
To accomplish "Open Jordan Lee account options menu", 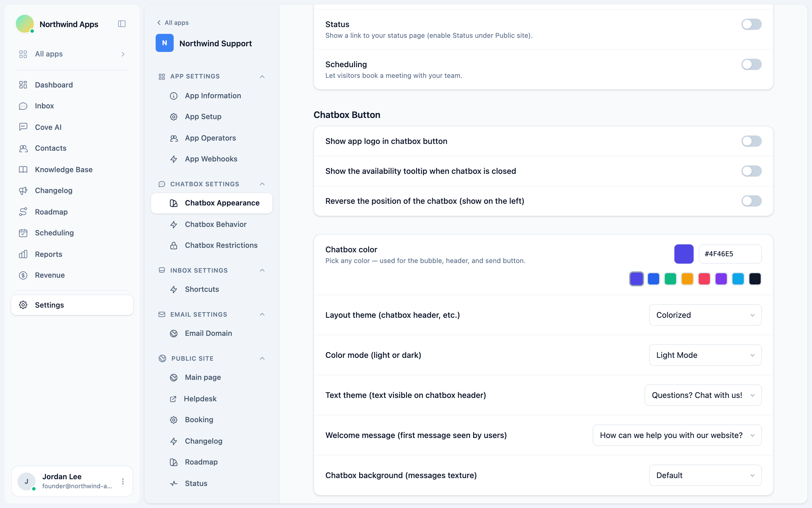I will coord(123,481).
